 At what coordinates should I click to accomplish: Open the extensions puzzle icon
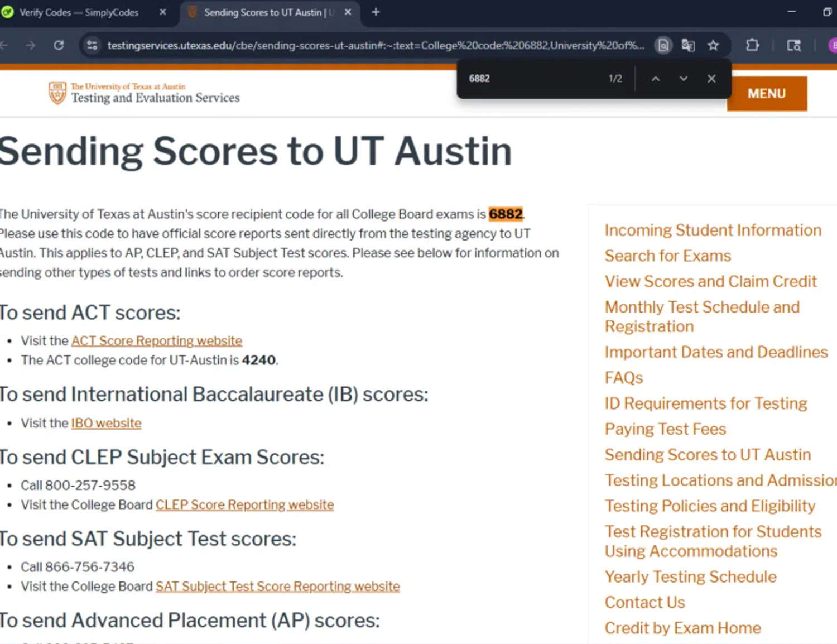click(x=752, y=45)
